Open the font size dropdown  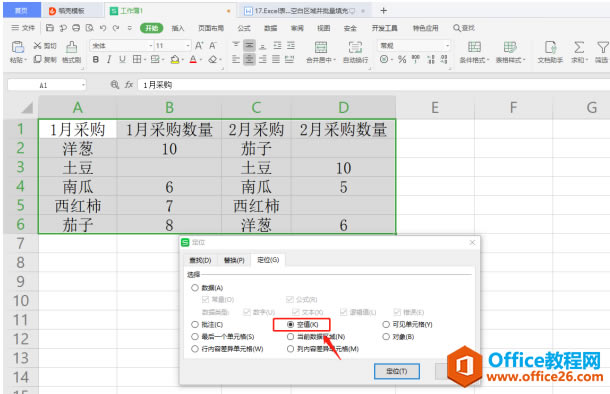(188, 46)
